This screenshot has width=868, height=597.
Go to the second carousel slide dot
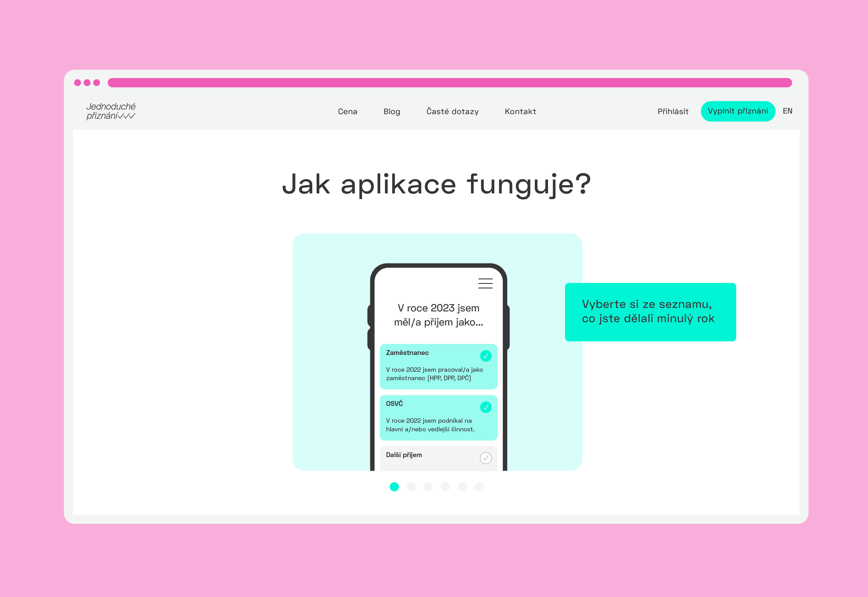click(411, 487)
